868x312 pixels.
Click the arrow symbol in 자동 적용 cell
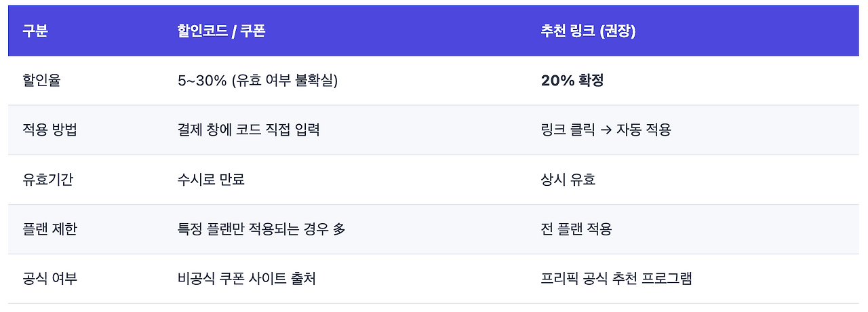[606, 130]
